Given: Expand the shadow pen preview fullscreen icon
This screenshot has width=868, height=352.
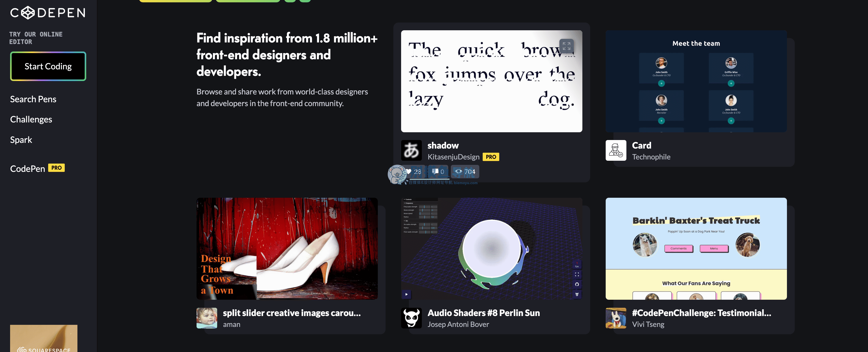Looking at the screenshot, I should (x=566, y=46).
